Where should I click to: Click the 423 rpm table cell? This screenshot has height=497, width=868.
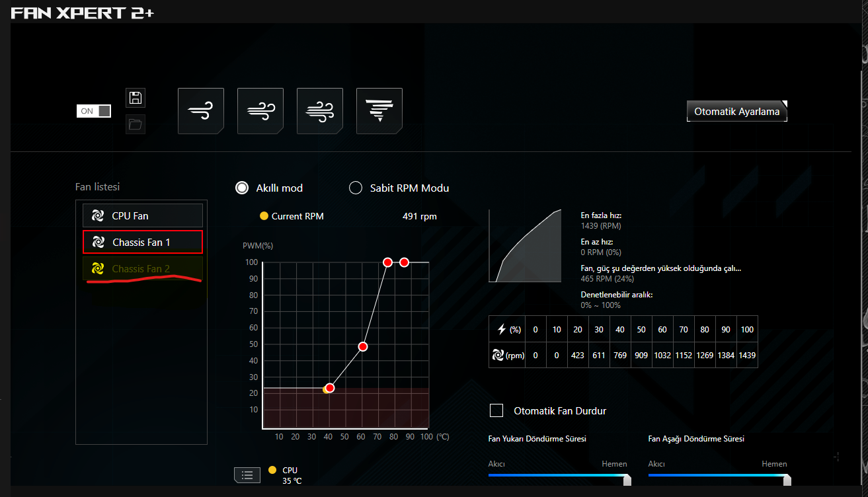click(578, 355)
